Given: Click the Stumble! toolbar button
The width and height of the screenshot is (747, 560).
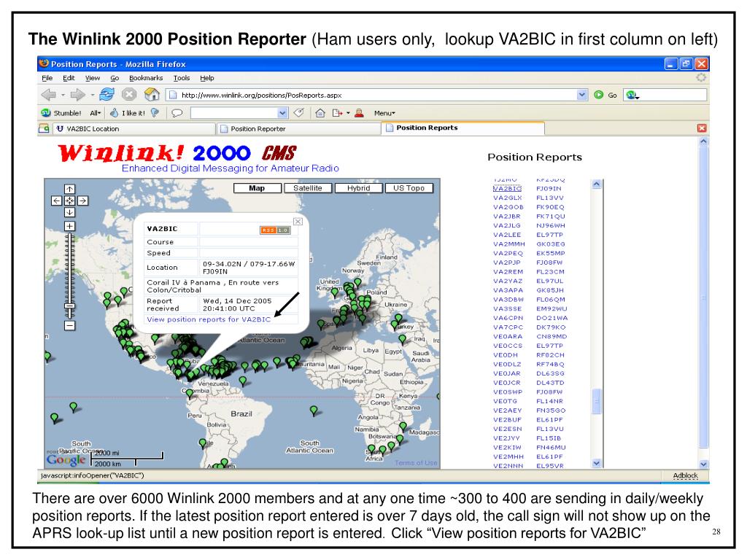Looking at the screenshot, I should (61, 113).
